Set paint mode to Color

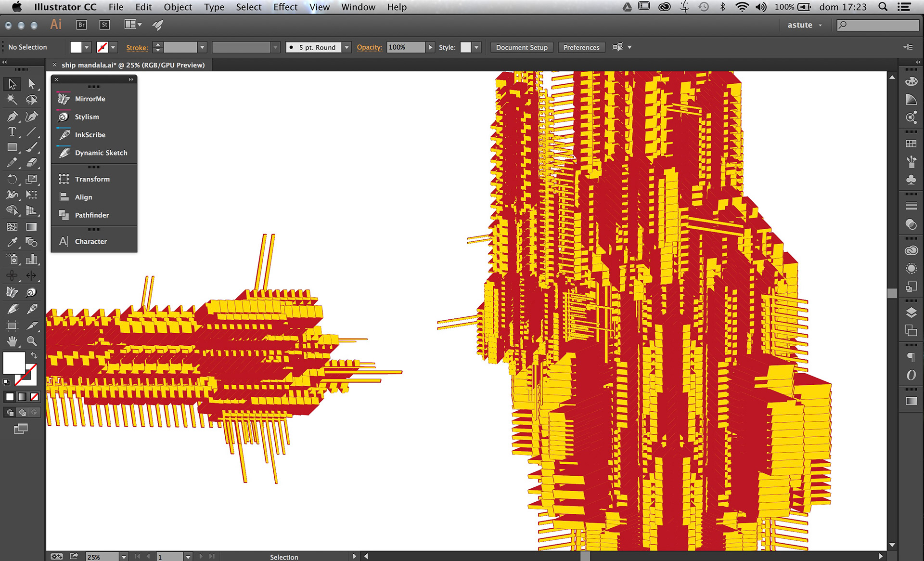[10, 397]
